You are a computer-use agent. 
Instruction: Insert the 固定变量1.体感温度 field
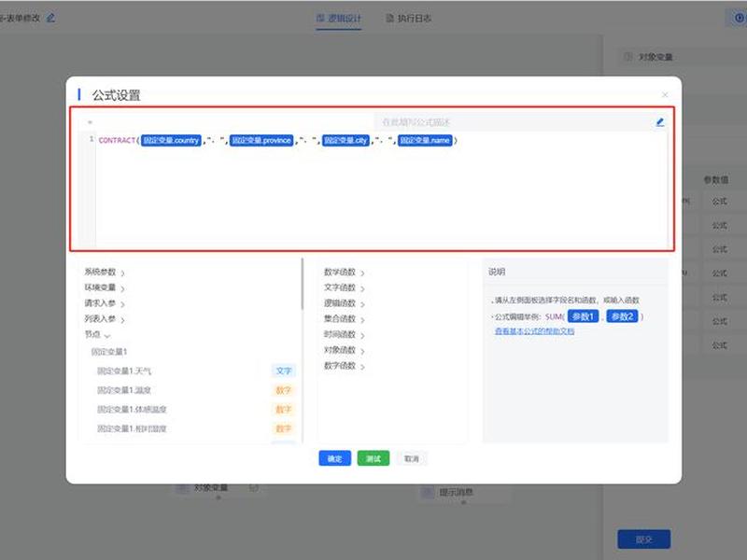click(x=132, y=410)
